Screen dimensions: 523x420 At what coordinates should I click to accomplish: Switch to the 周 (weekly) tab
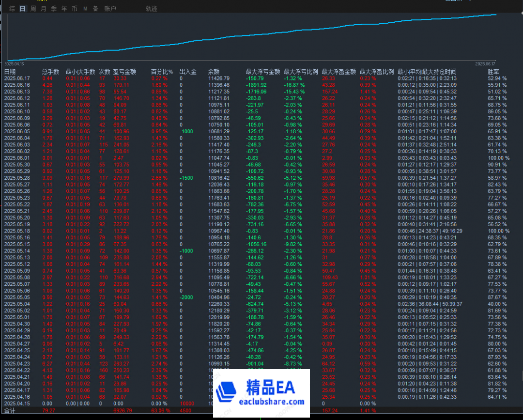coord(33,9)
